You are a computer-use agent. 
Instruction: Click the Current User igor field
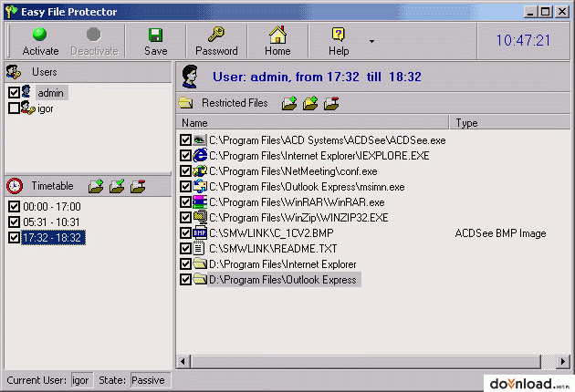(82, 380)
